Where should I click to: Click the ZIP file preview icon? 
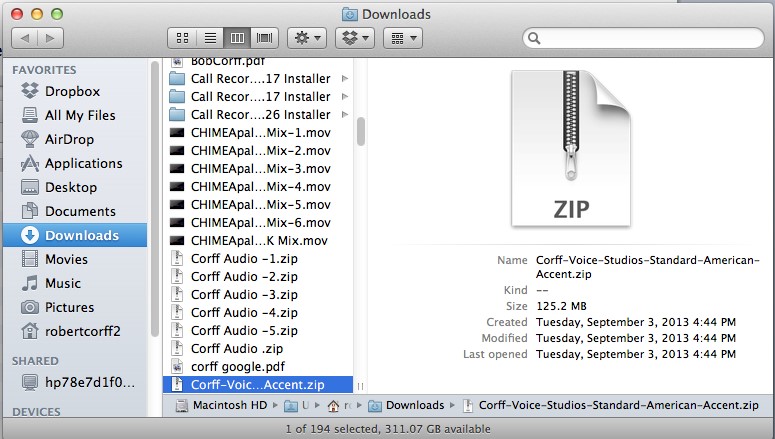point(571,150)
